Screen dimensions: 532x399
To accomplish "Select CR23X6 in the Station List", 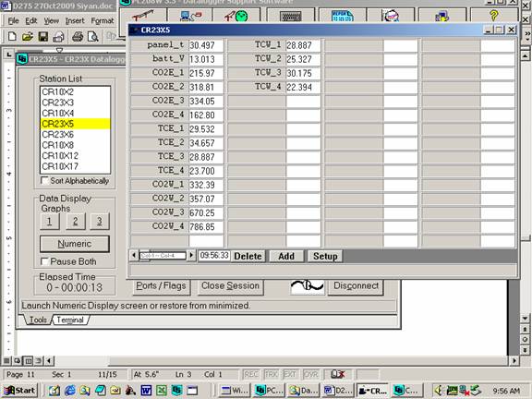I will (x=75, y=134).
